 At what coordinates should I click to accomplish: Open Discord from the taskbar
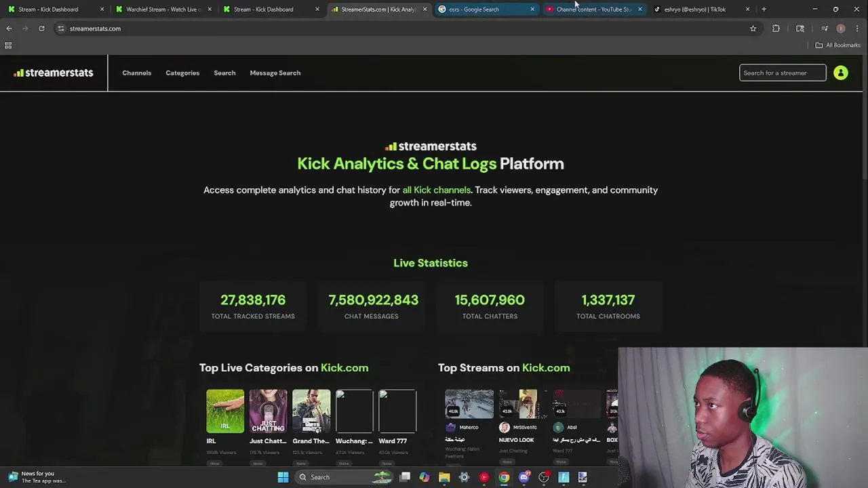point(524,477)
